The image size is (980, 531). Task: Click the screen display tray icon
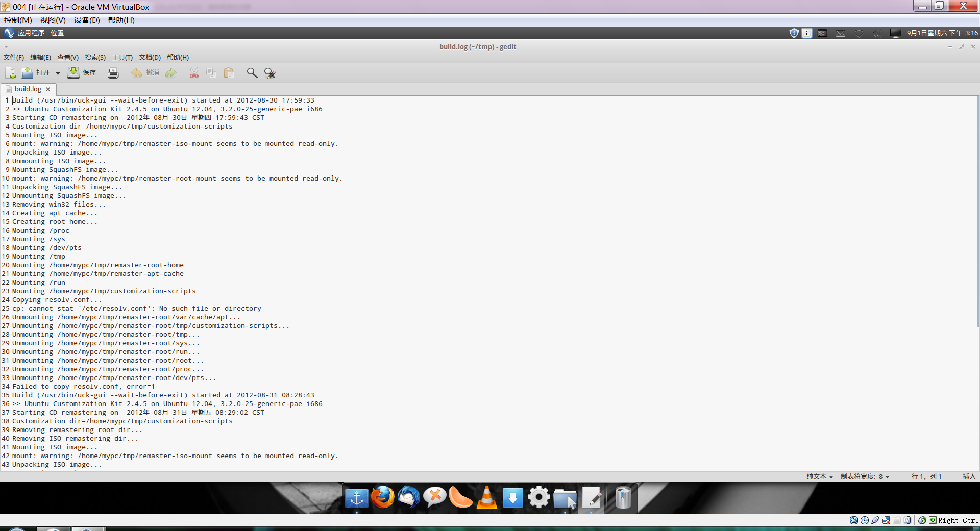[x=895, y=33]
